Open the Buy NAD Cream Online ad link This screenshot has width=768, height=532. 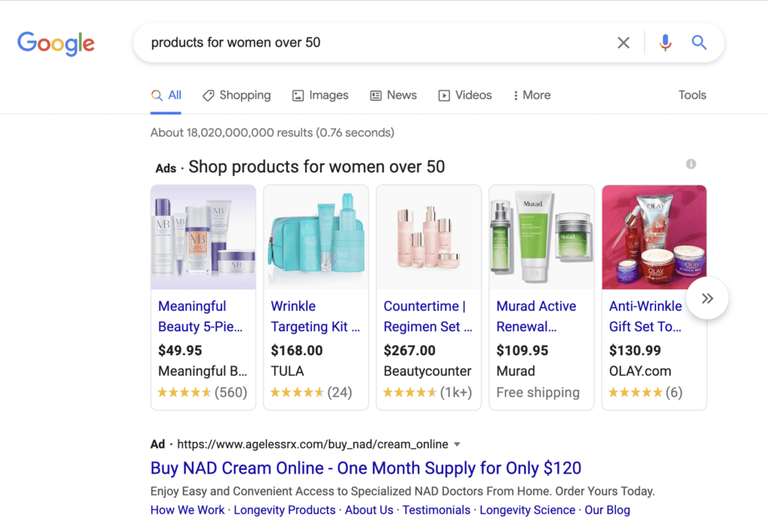[x=365, y=468]
